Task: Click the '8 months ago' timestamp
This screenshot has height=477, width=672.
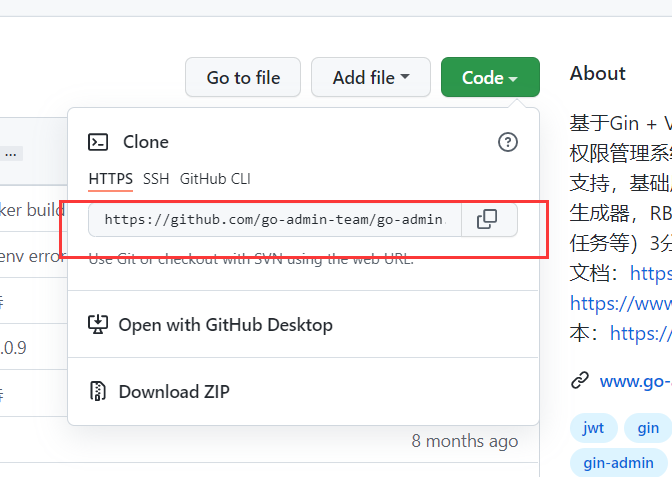Action: click(465, 441)
